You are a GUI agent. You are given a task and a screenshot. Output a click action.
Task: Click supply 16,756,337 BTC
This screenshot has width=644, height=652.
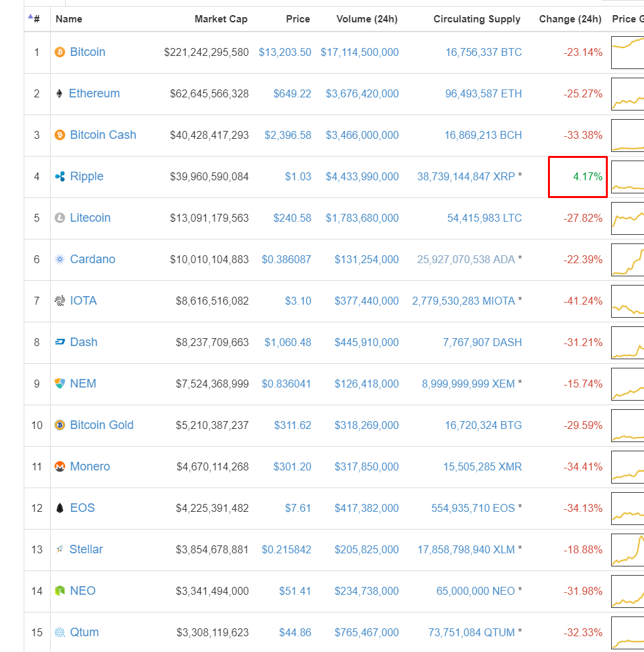pyautogui.click(x=483, y=53)
